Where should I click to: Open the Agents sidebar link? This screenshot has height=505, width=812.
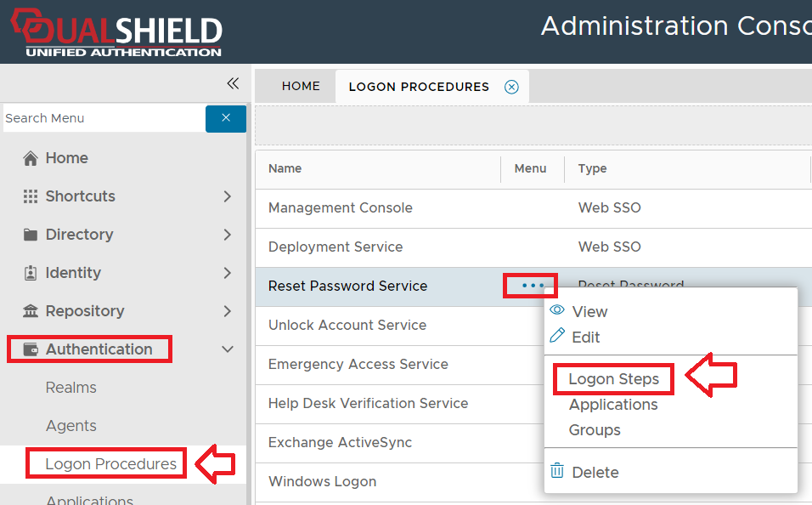pyautogui.click(x=70, y=426)
